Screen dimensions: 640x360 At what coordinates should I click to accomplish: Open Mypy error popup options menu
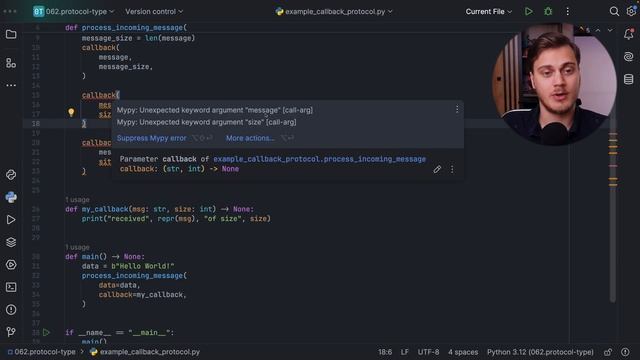[x=457, y=109]
